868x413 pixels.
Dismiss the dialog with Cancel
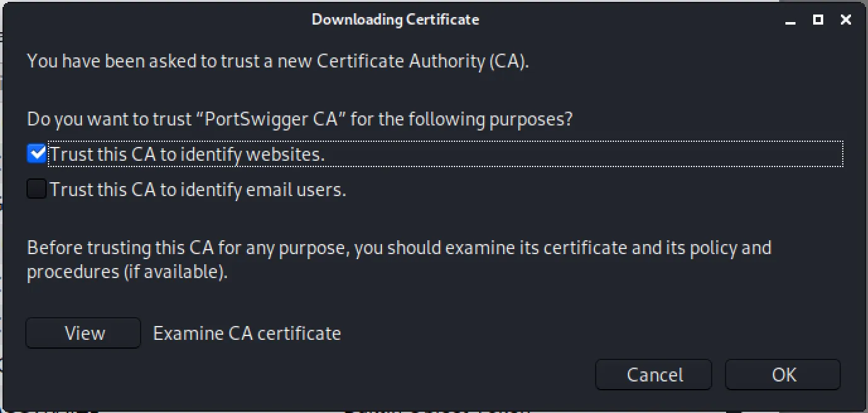click(653, 374)
